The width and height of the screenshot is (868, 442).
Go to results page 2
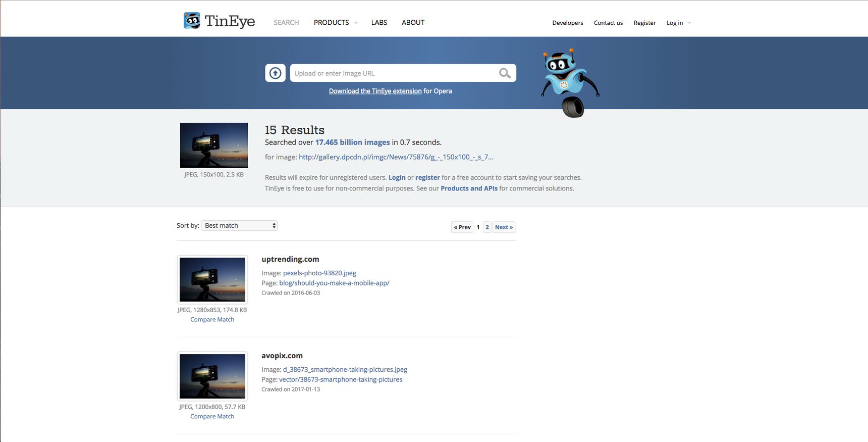pyautogui.click(x=487, y=227)
